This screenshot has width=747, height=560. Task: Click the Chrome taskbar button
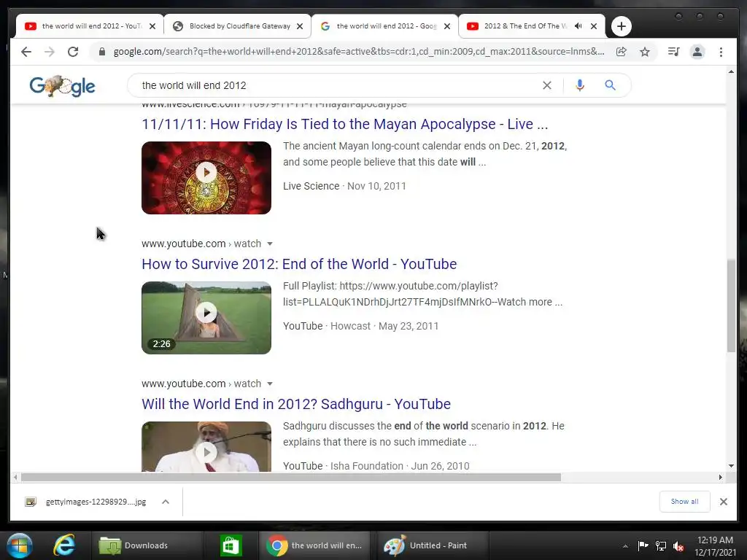coord(315,545)
